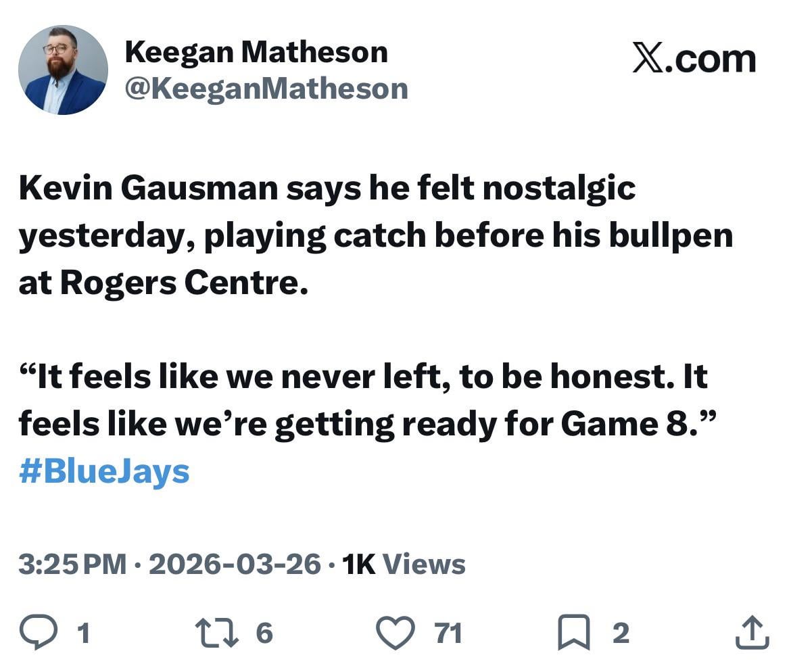Click the reply speech bubble icon

pyautogui.click(x=41, y=633)
